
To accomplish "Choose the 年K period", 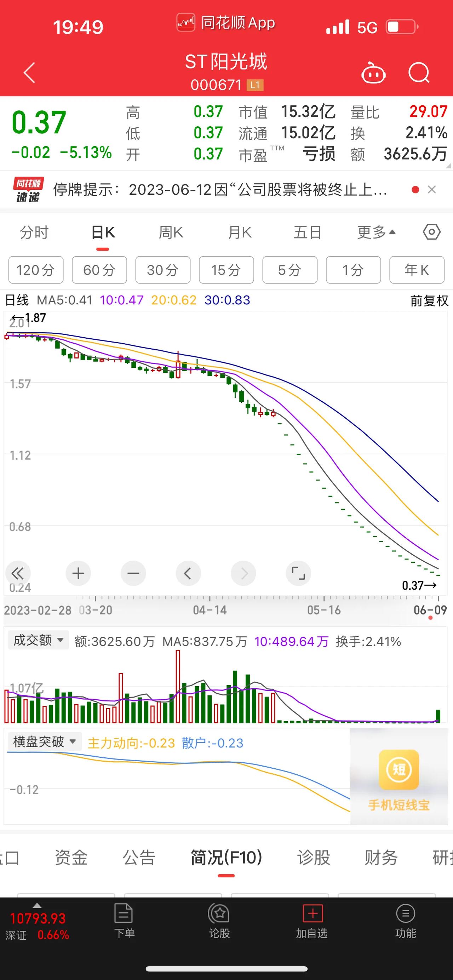I will click(x=417, y=270).
